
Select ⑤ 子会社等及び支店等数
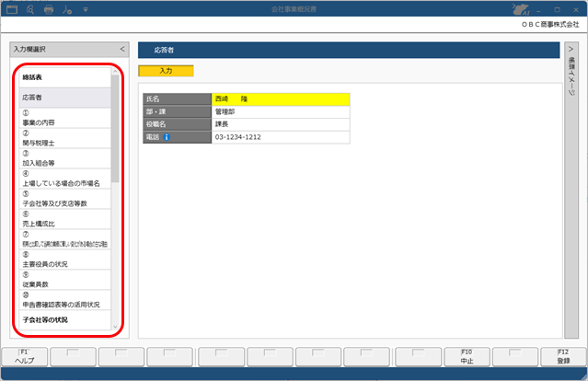click(x=65, y=199)
